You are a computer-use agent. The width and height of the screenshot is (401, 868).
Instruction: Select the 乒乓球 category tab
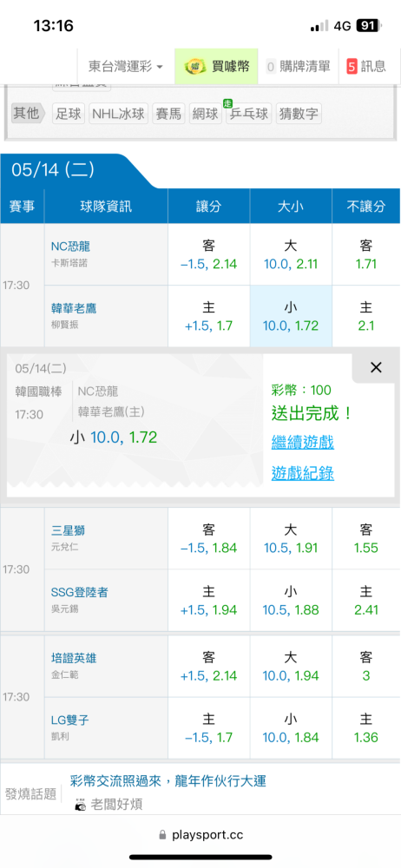click(x=249, y=114)
